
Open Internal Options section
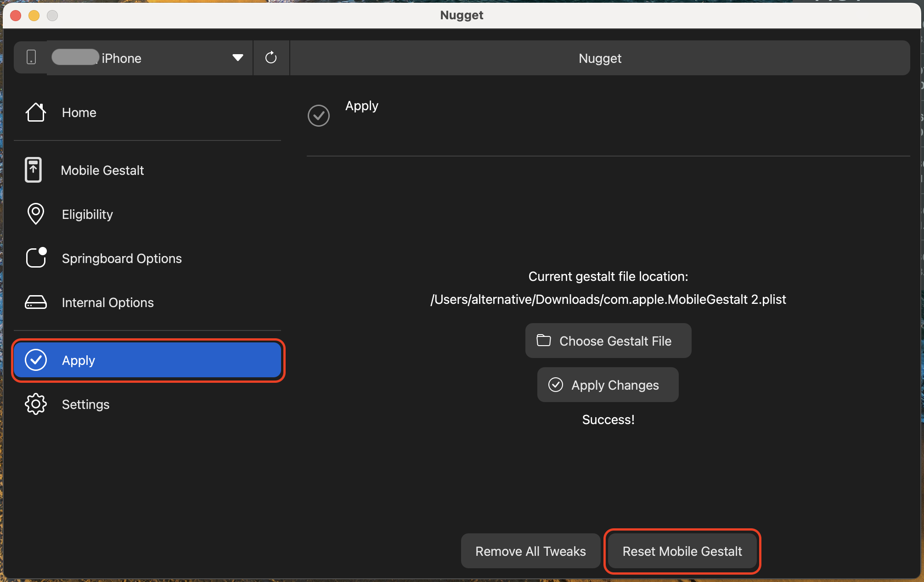coord(107,302)
